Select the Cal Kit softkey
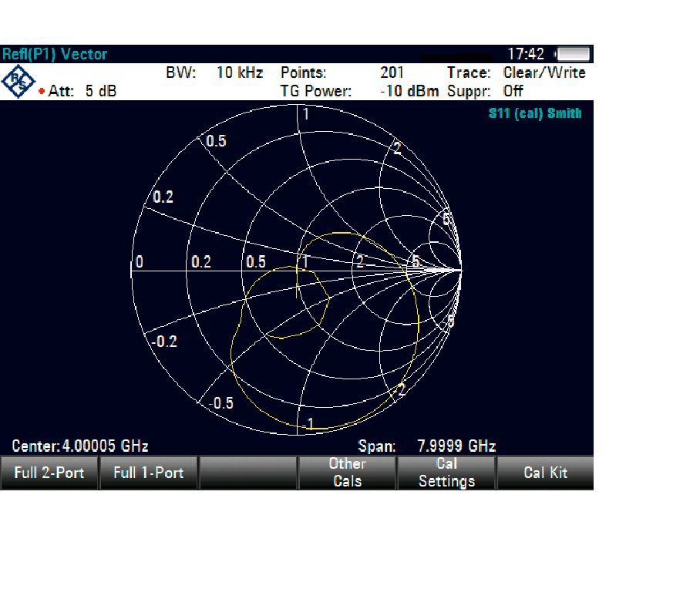This screenshot has width=700, height=589. click(545, 473)
